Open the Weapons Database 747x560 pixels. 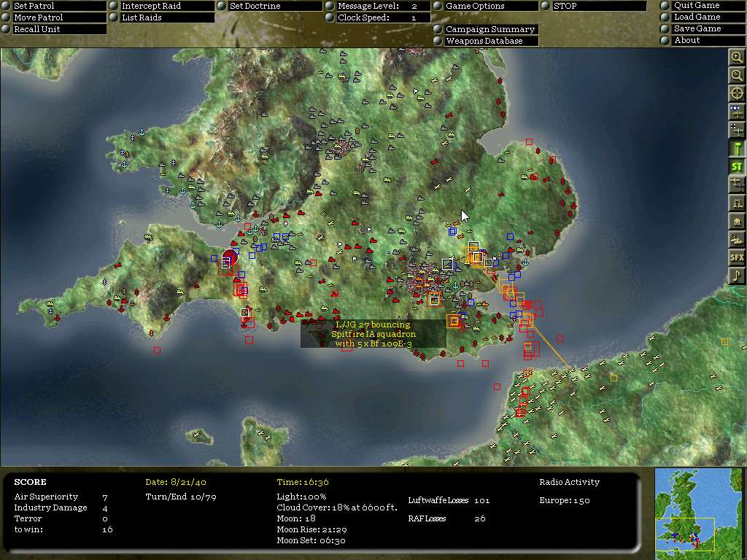click(x=491, y=41)
